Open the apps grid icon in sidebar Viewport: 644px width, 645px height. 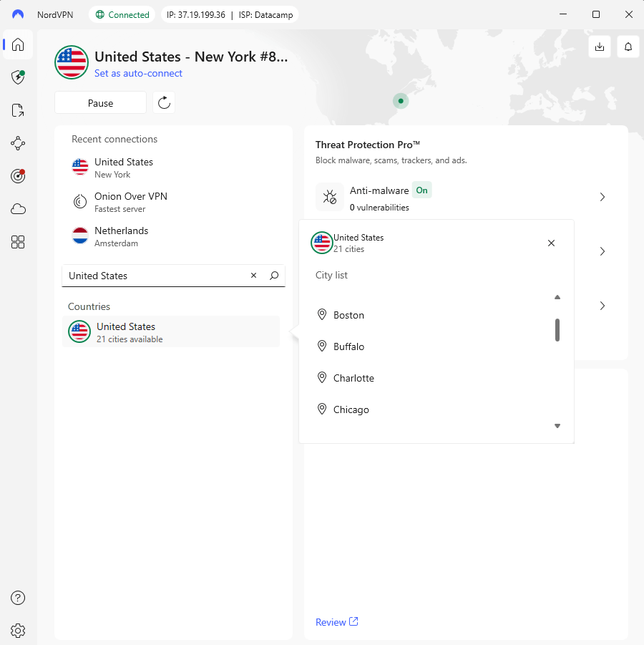point(17,242)
